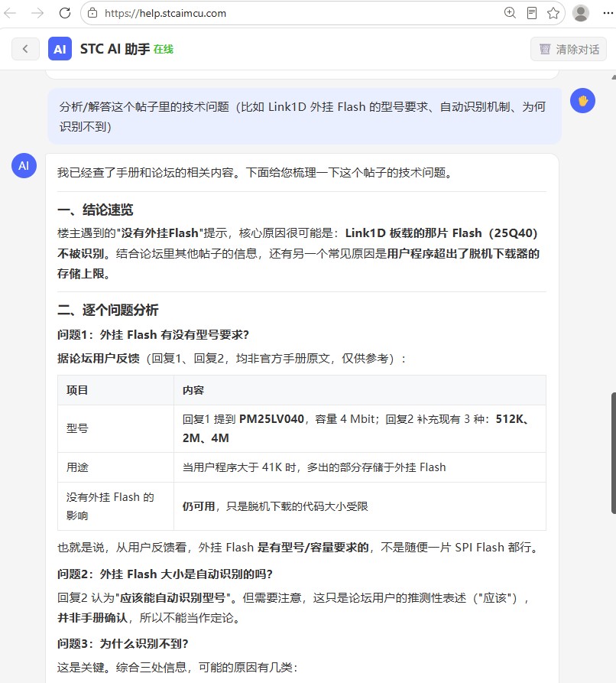The image size is (616, 683).
Task: Click table cell 用途
Action: pos(116,467)
